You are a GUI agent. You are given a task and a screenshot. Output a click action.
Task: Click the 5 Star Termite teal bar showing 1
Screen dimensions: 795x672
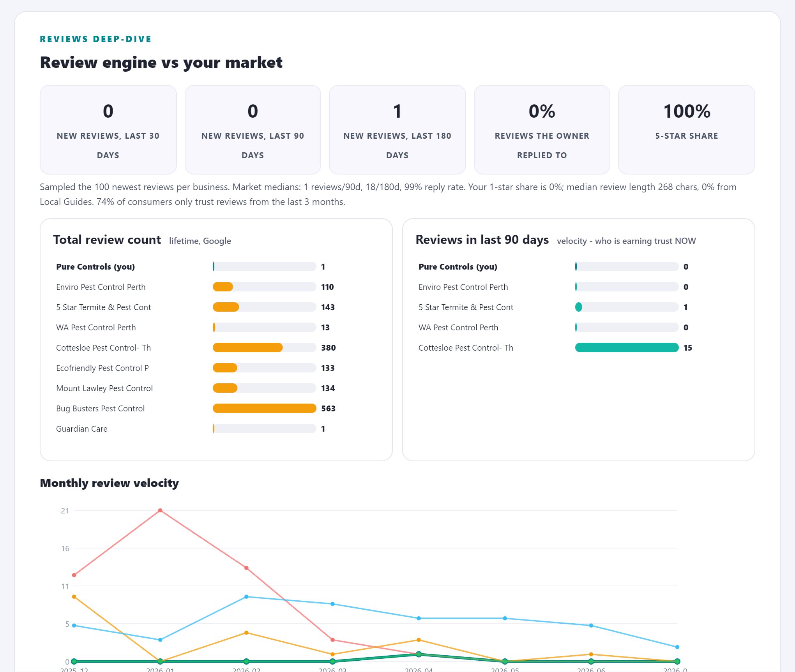tap(579, 307)
